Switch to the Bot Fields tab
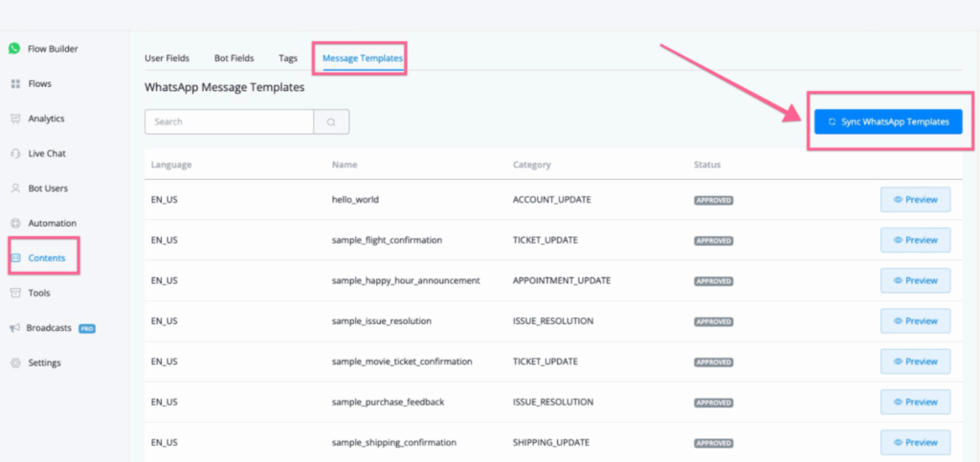 point(234,58)
